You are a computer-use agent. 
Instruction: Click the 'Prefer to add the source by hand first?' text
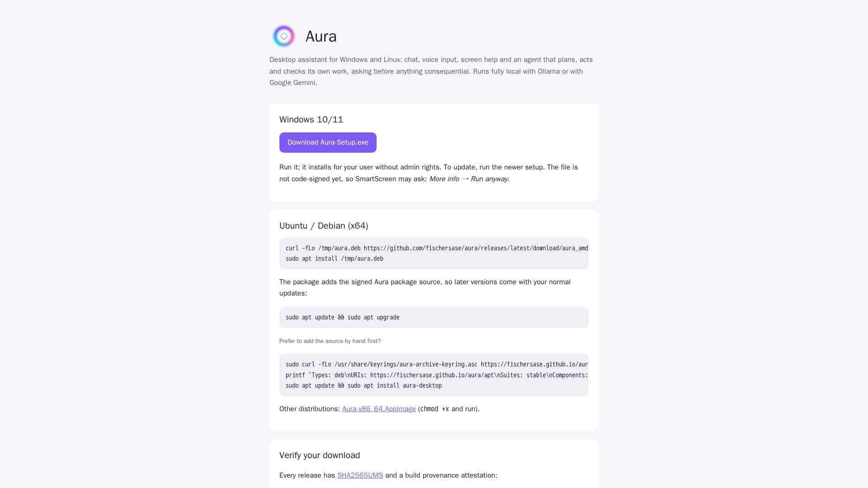point(330,341)
